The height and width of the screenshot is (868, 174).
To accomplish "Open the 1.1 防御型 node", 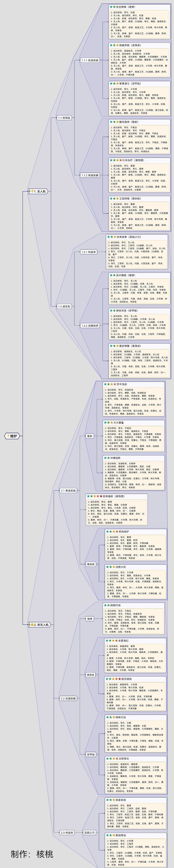I will click(64, 118).
